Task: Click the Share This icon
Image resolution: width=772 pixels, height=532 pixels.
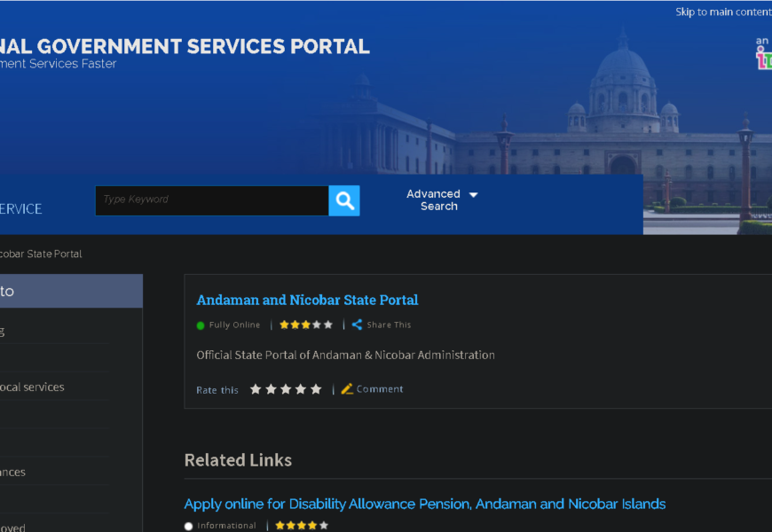Action: coord(357,325)
